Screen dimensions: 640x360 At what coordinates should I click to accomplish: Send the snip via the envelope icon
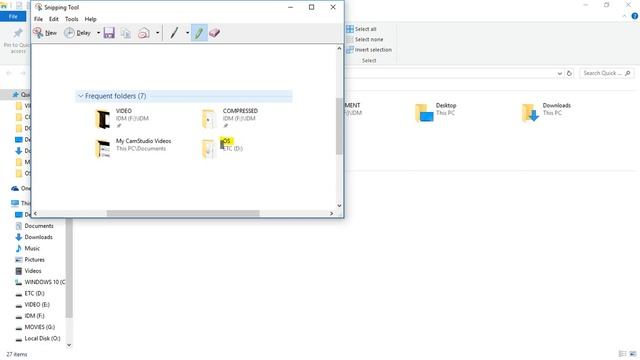pos(144,33)
